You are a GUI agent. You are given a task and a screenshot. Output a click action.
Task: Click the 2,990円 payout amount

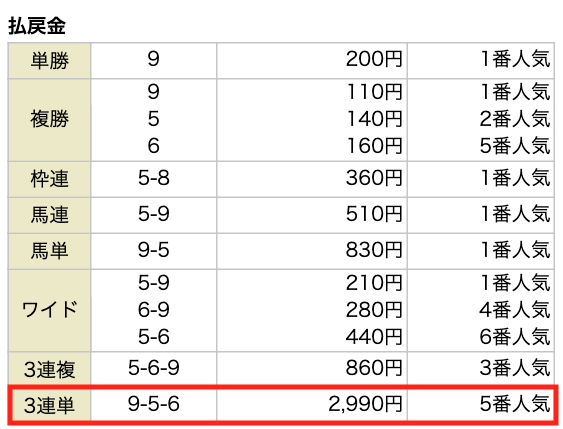click(x=365, y=404)
